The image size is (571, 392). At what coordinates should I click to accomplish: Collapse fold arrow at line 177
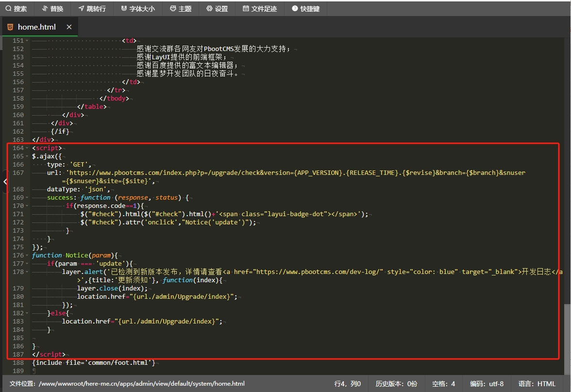27,263
